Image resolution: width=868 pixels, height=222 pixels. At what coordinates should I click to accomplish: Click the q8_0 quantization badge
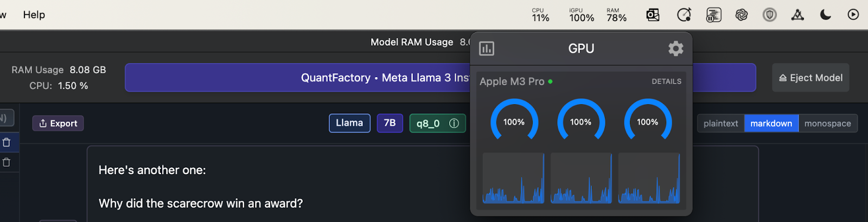click(x=438, y=123)
